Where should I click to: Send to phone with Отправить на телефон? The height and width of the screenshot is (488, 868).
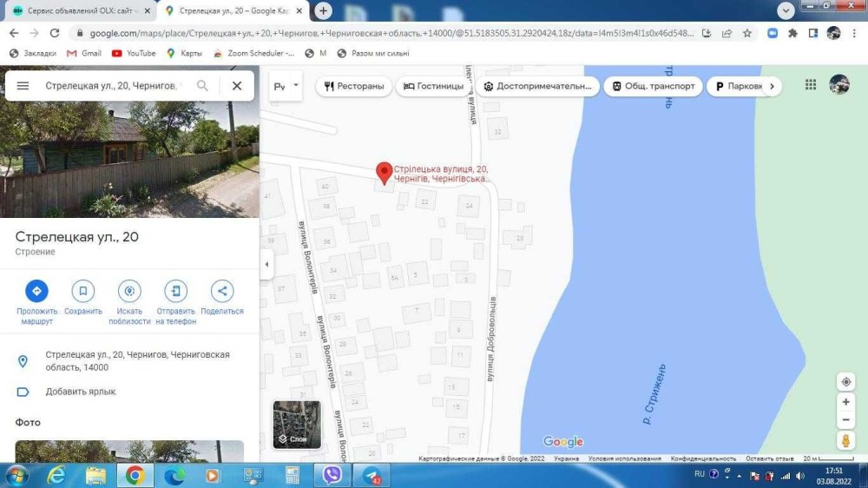point(175,291)
